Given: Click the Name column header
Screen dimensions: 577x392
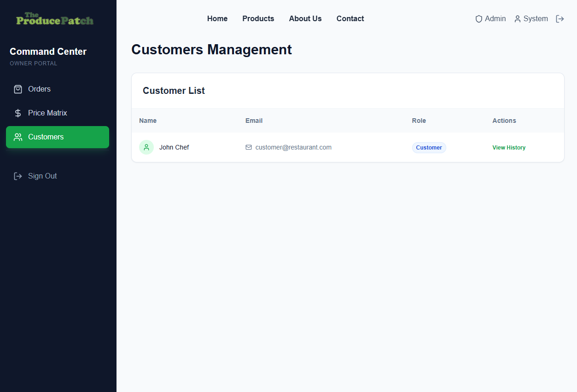Looking at the screenshot, I should 147,121.
